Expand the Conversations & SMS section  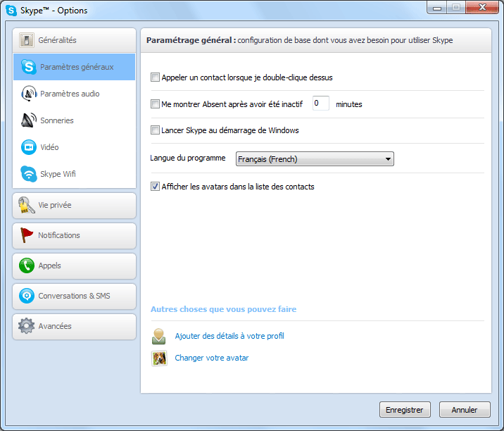pos(74,296)
